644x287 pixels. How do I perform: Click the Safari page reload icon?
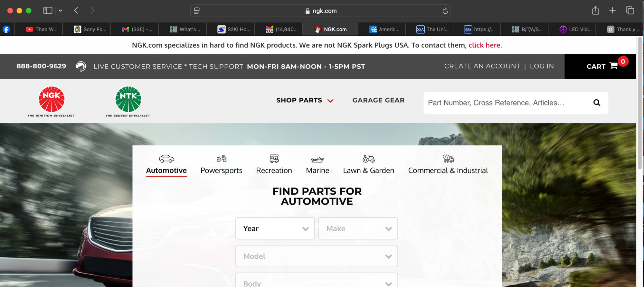[x=445, y=11]
